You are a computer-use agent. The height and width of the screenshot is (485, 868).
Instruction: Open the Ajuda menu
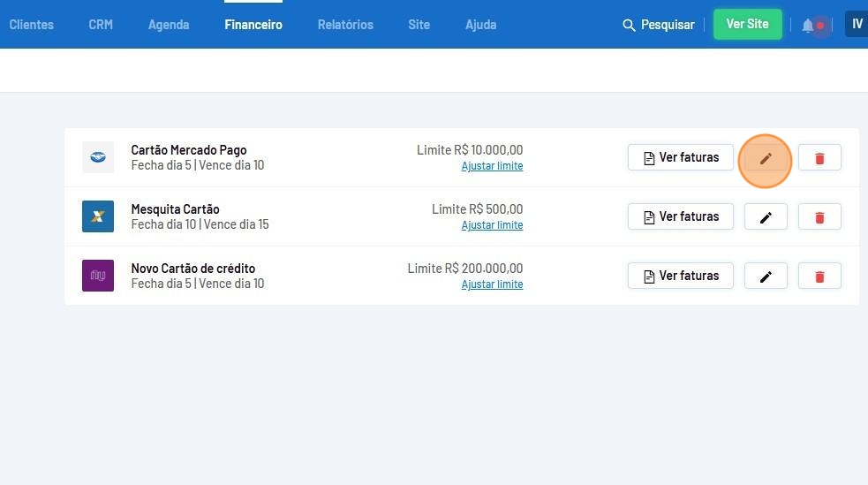480,25
